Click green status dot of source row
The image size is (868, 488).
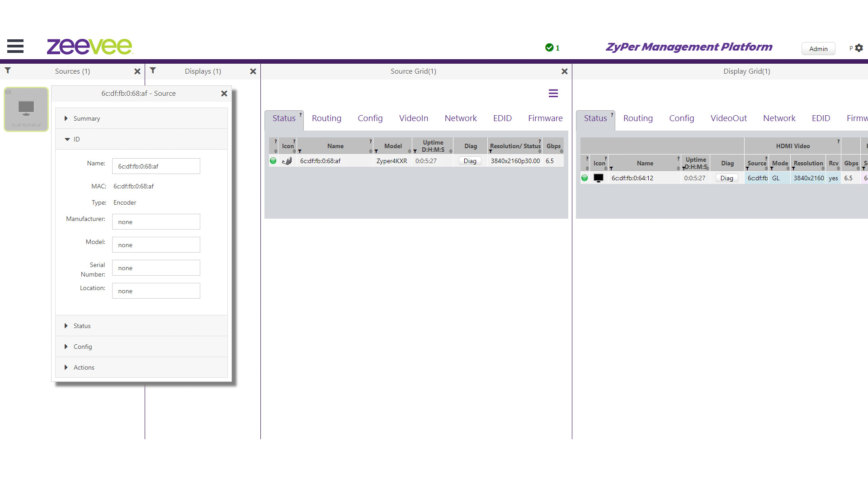pos(273,161)
